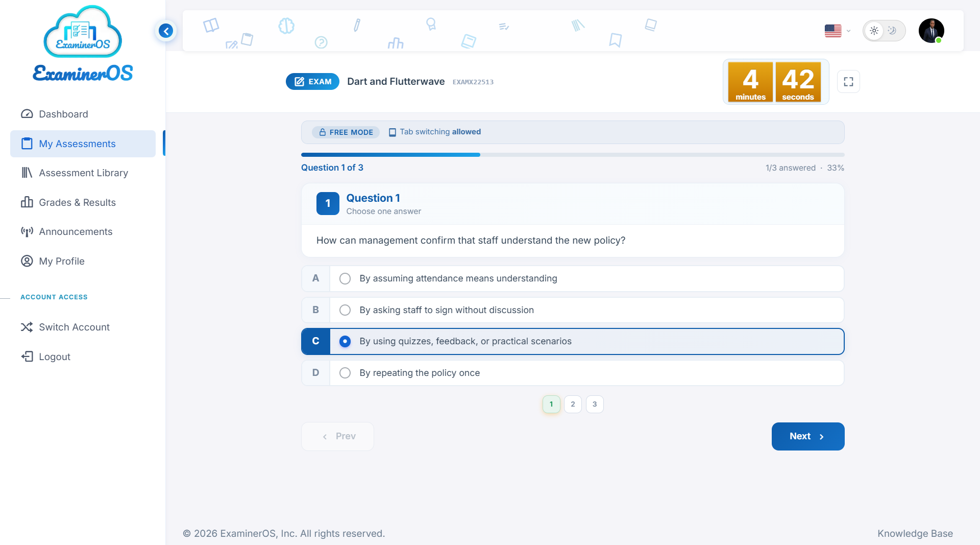Open Dashboard from sidebar
The width and height of the screenshot is (980, 545).
click(x=83, y=114)
